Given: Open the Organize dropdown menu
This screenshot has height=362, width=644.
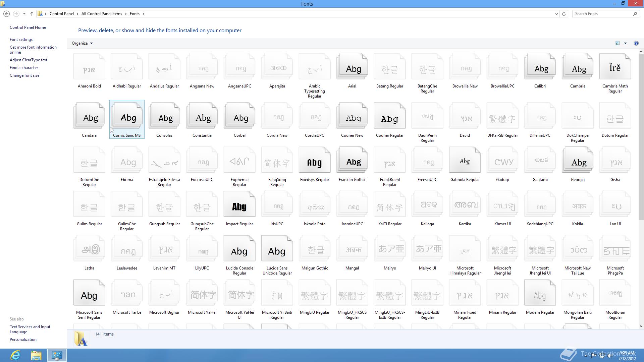Looking at the screenshot, I should [82, 43].
